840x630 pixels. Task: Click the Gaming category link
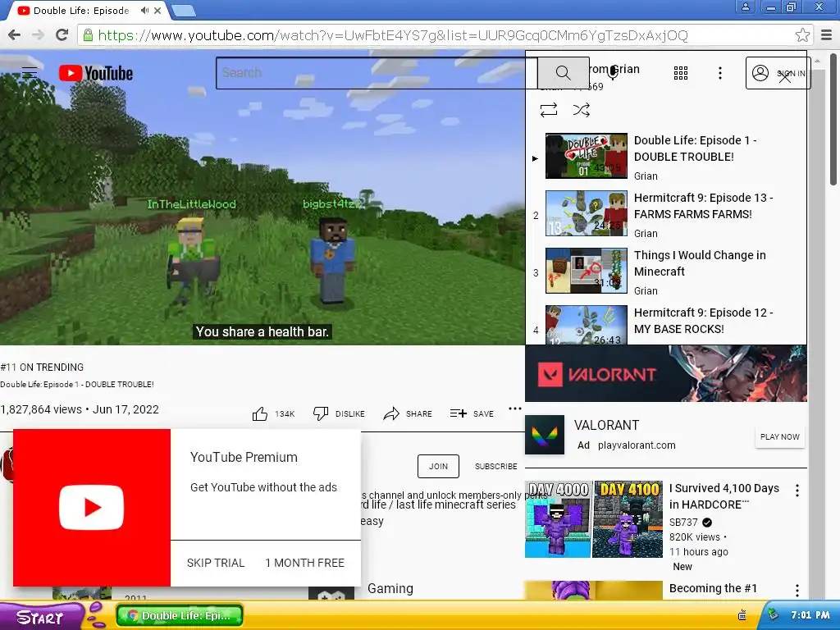(390, 588)
